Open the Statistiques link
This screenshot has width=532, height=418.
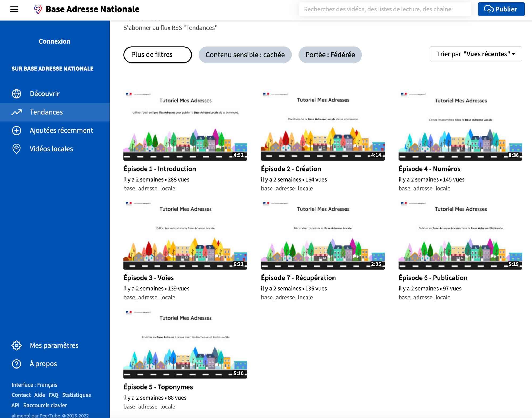[x=77, y=395]
